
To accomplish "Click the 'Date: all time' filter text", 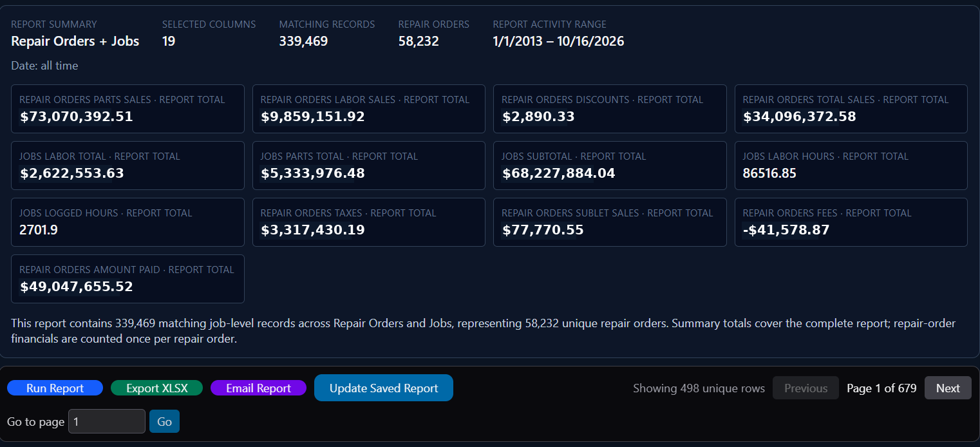I will click(x=44, y=66).
